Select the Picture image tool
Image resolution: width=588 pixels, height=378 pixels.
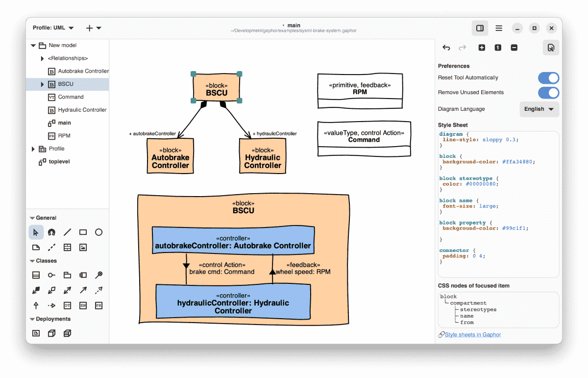[83, 247]
